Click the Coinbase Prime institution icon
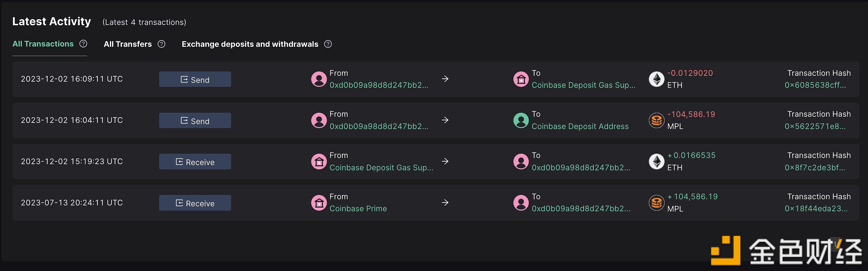This screenshot has height=271, width=868. tap(319, 203)
